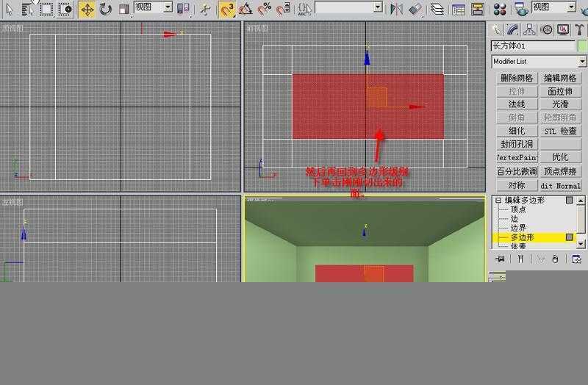Toggle the Angle Snap button
This screenshot has width=588, height=385.
[x=245, y=9]
